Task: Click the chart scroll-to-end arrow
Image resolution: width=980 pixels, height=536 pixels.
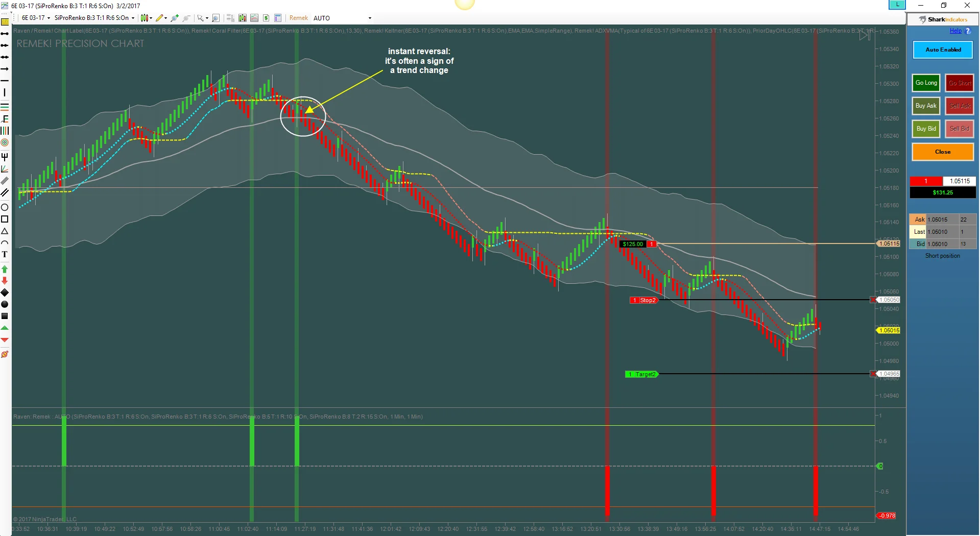Action: [x=864, y=35]
